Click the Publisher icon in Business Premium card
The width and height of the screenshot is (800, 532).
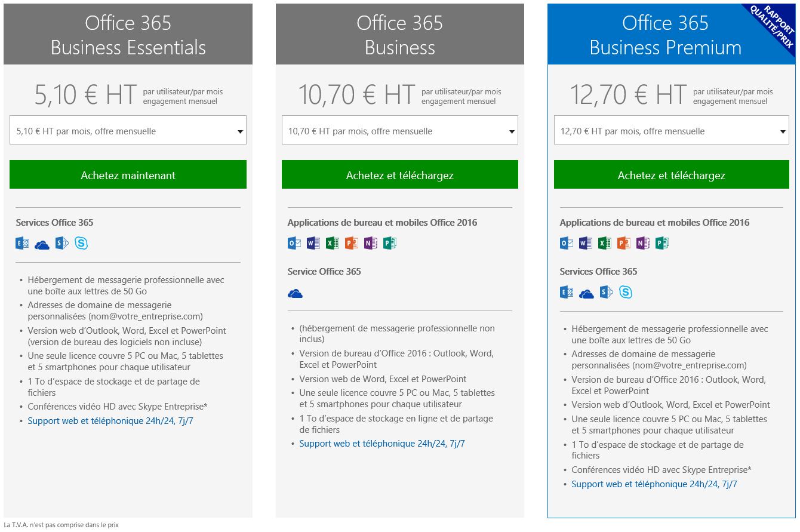tap(662, 243)
